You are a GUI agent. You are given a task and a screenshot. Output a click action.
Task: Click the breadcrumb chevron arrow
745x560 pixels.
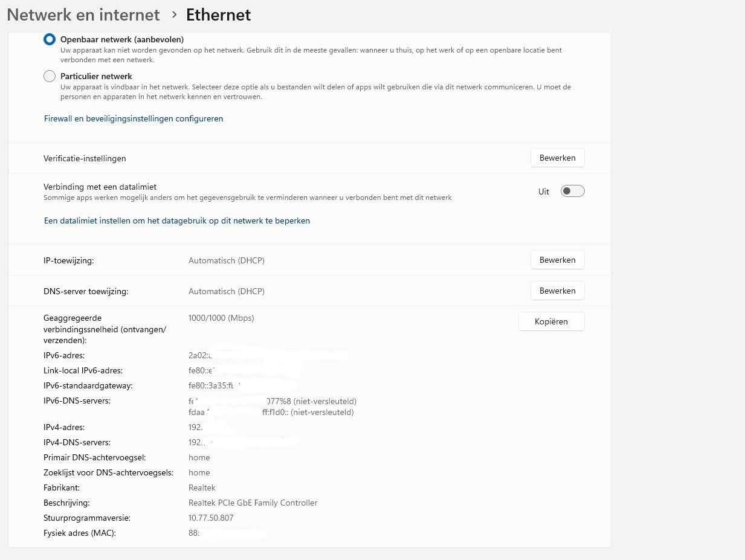tap(174, 14)
